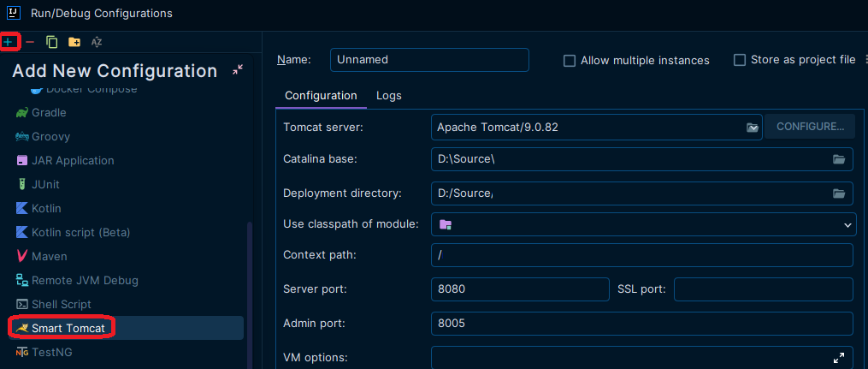Image resolution: width=868 pixels, height=369 pixels.
Task: Browse for Catalina base folder
Action: (x=839, y=159)
